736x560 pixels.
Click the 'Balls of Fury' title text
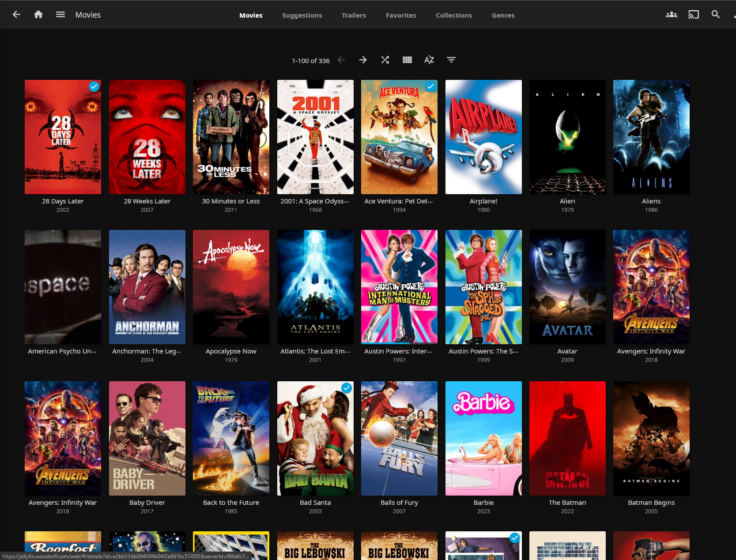click(399, 503)
